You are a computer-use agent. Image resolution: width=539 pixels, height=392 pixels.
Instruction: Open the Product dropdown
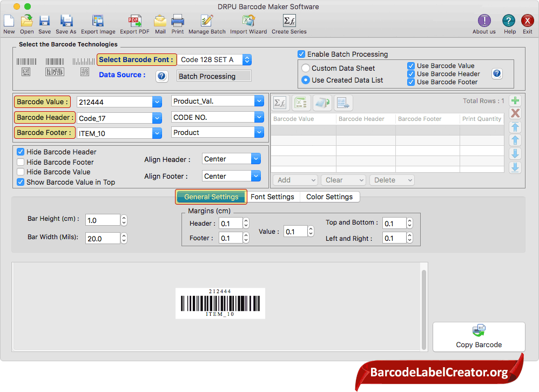pyautogui.click(x=259, y=132)
